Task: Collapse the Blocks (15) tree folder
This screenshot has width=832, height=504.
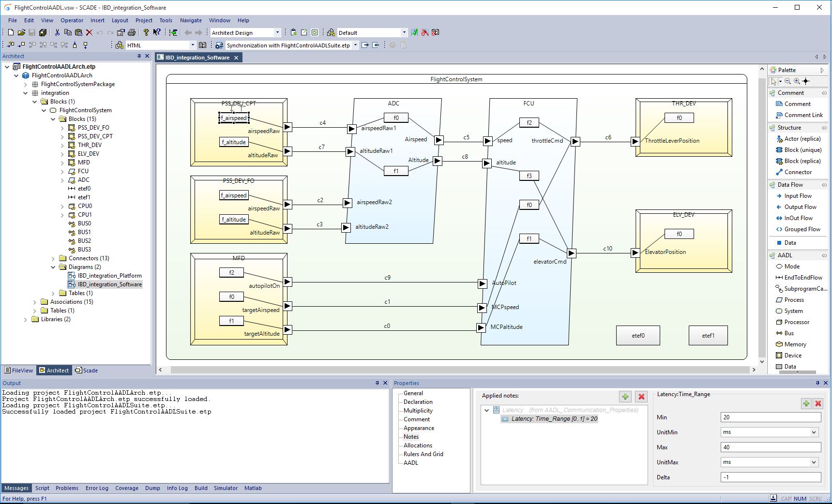Action: click(x=53, y=119)
